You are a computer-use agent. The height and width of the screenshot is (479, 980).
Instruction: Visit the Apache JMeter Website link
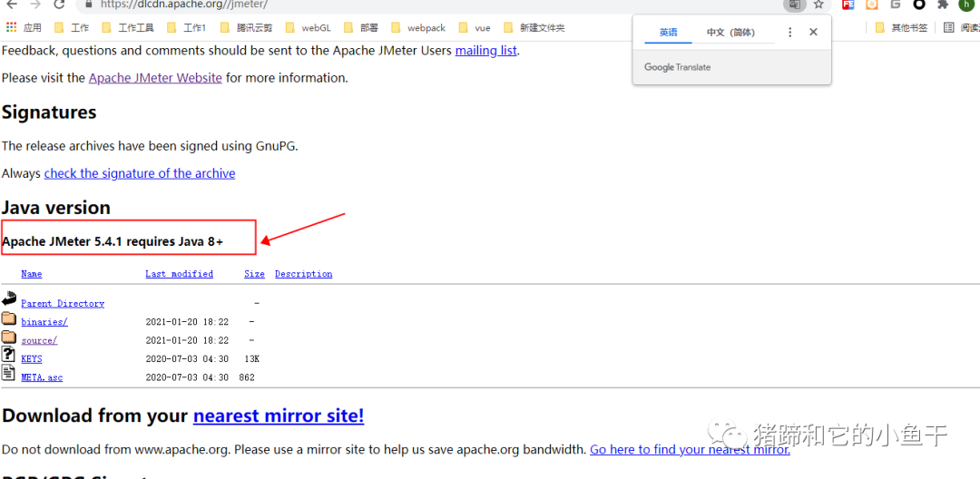155,78
